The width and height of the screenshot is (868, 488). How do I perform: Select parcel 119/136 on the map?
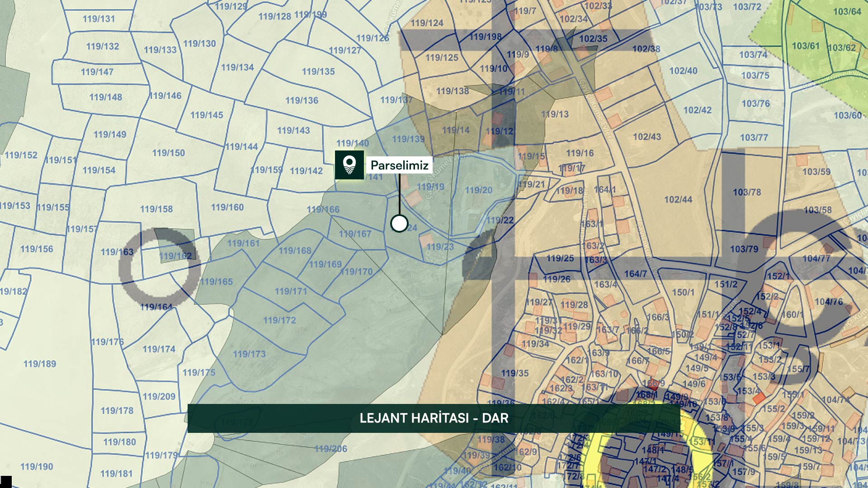302,100
